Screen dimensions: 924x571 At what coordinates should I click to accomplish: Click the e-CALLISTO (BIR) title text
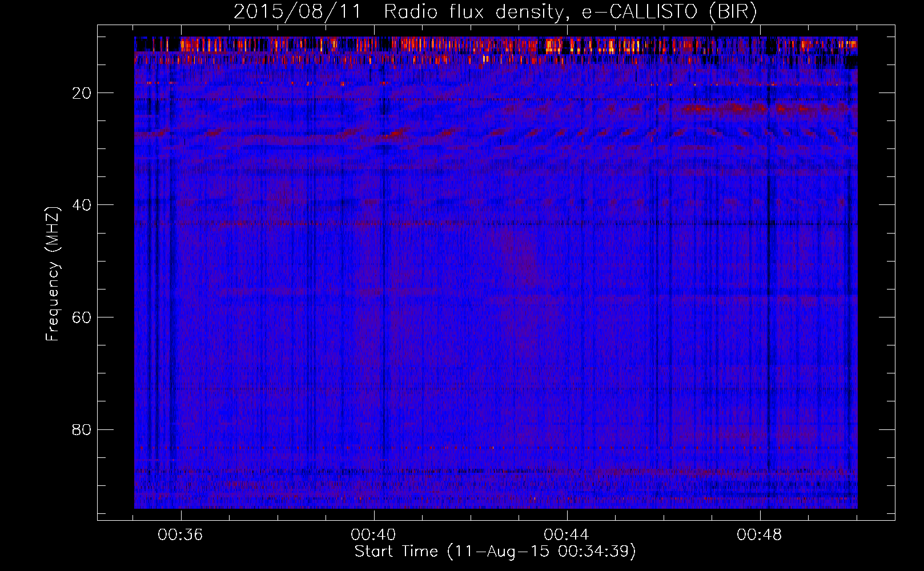pyautogui.click(x=669, y=12)
